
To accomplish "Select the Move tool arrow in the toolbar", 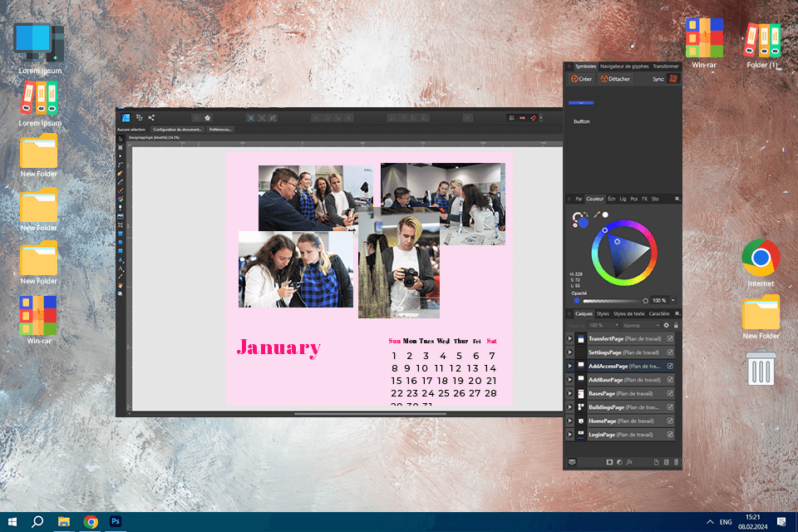I will click(x=121, y=139).
